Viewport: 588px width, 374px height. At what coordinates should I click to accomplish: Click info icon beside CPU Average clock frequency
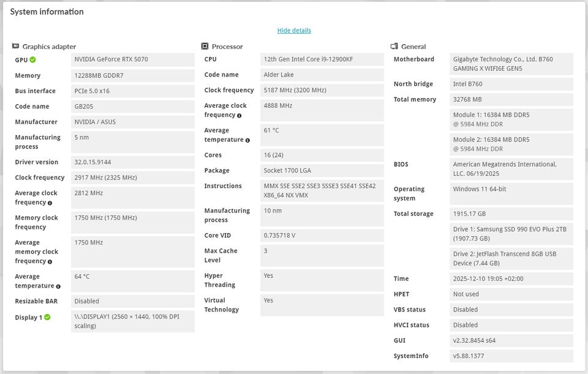[x=239, y=115]
